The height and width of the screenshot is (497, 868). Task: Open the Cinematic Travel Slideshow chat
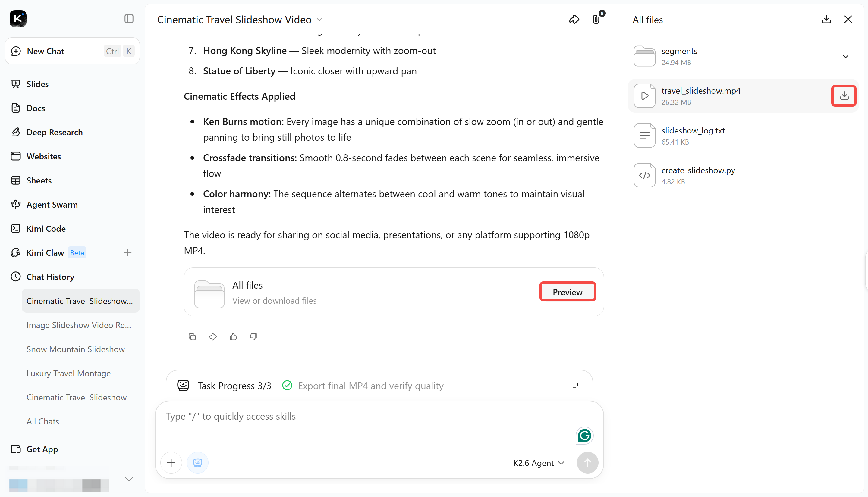click(77, 398)
